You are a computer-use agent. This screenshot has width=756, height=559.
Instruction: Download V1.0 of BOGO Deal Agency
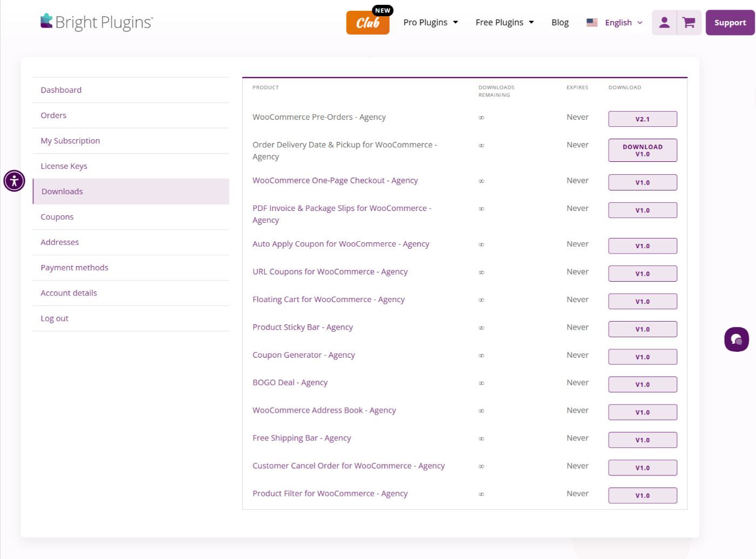[642, 384]
